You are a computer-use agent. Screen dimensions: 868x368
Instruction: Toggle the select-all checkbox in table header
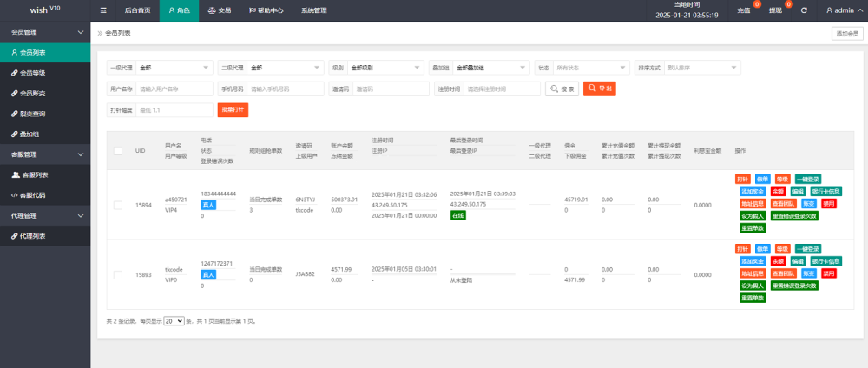coord(117,151)
